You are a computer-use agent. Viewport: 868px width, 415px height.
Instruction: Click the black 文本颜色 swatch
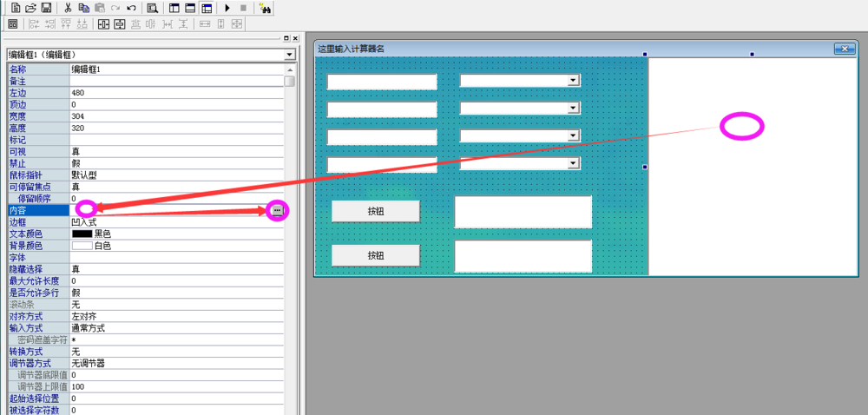click(x=82, y=234)
